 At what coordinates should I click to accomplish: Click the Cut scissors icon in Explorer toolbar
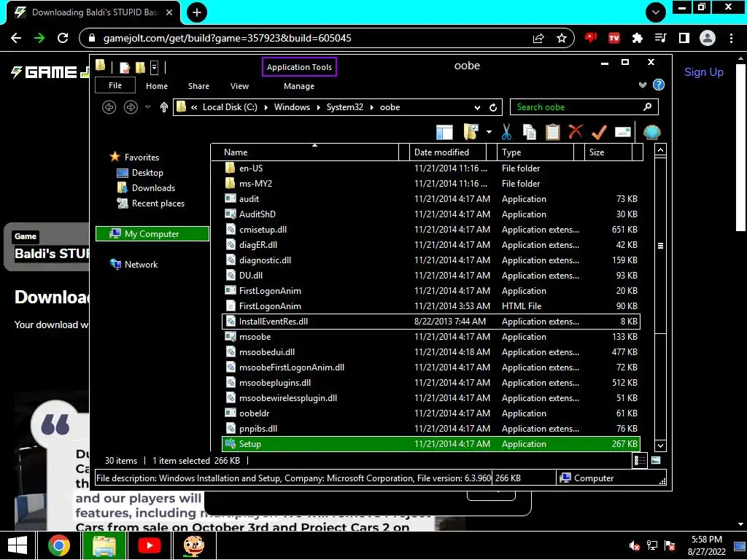pos(506,132)
